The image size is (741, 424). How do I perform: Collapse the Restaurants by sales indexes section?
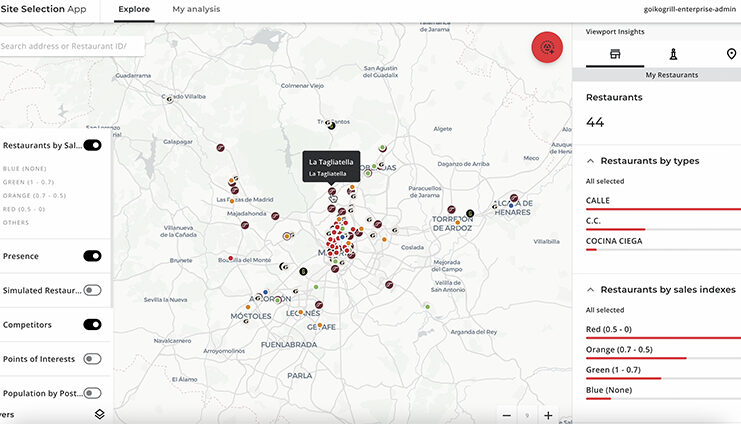tap(590, 290)
